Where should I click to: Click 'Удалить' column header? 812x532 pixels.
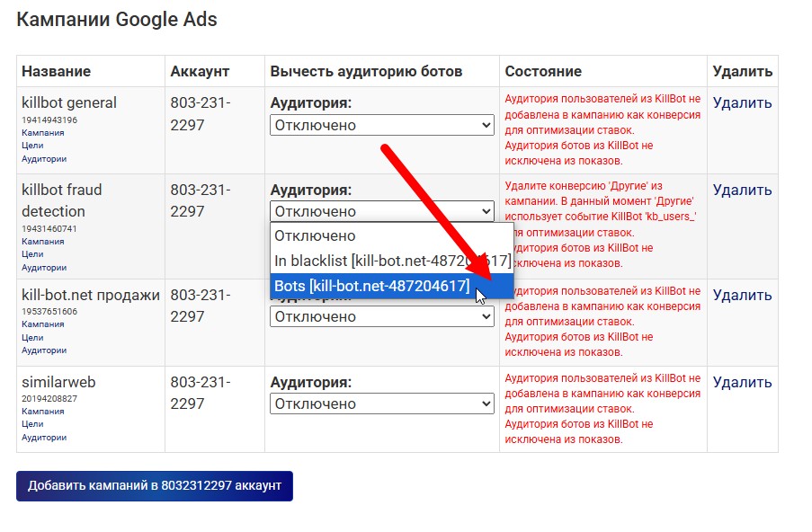tap(742, 71)
